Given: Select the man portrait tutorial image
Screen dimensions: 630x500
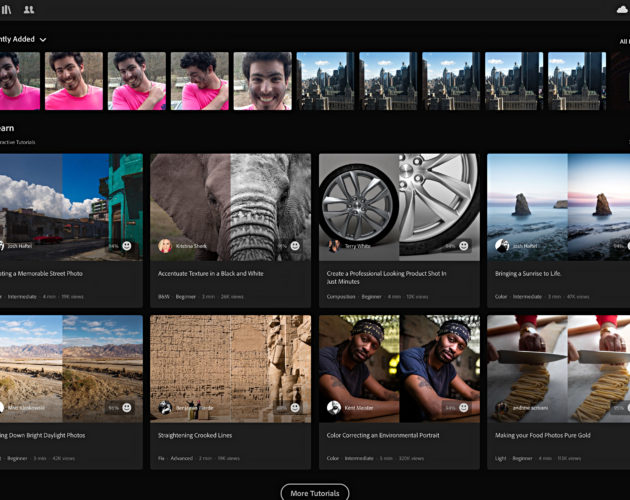Looking at the screenshot, I should pos(399,369).
